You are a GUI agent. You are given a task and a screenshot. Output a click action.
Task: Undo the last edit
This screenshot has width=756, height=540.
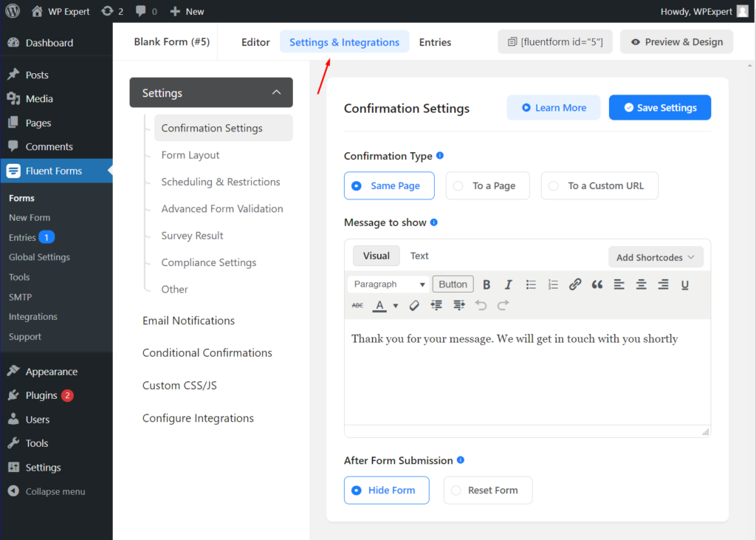coord(481,306)
